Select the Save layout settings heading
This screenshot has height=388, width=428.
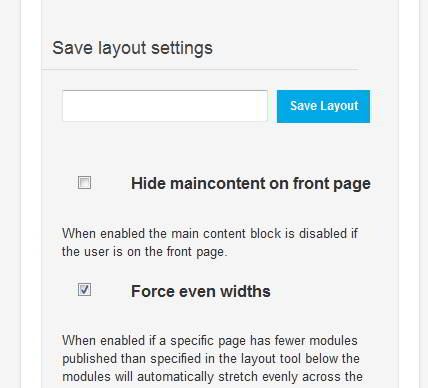point(132,48)
